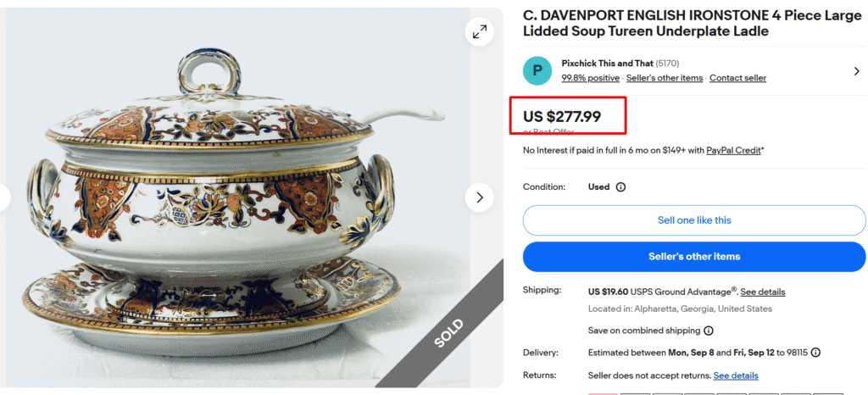Open Pixchick This and That seller page
The width and height of the screenshot is (868, 395).
pyautogui.click(x=605, y=64)
